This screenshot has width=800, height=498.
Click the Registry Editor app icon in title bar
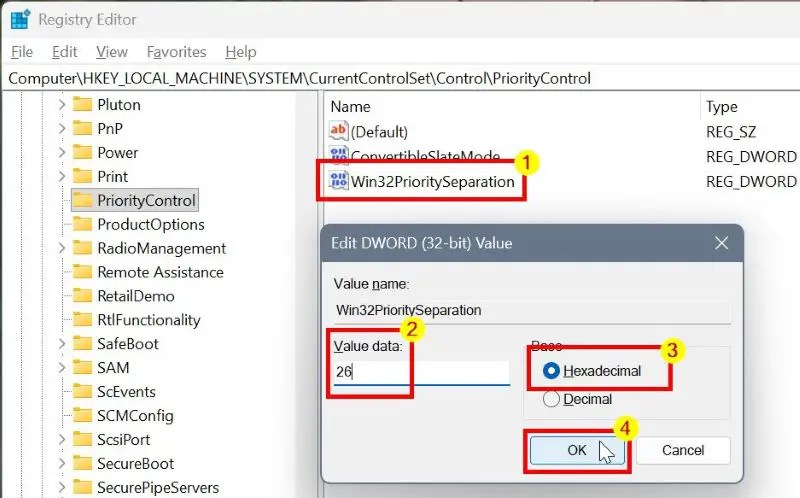coord(20,19)
